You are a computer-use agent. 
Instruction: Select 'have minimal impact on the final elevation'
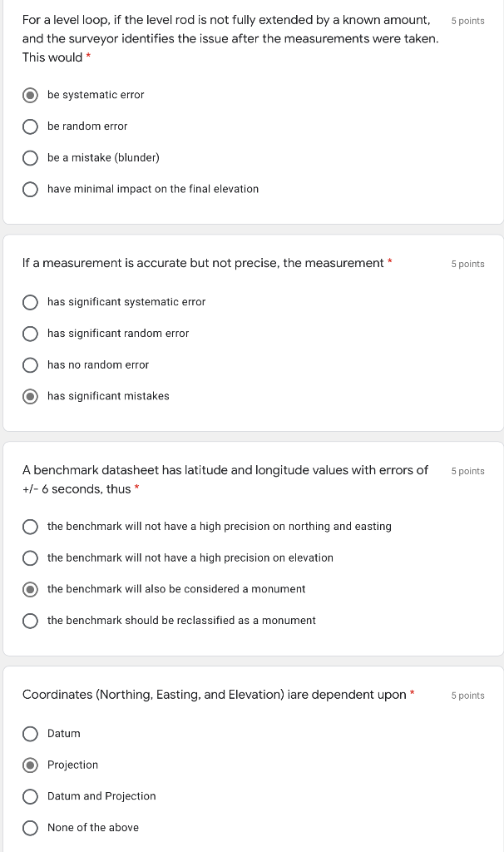point(30,190)
